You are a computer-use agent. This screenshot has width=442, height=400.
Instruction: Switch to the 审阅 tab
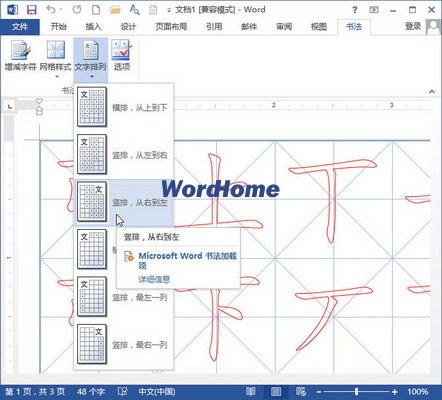[284, 27]
